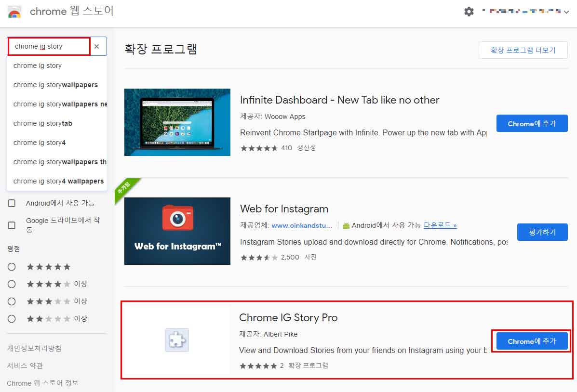Click the '확장 프로그램 더보기' button

pyautogui.click(x=523, y=50)
